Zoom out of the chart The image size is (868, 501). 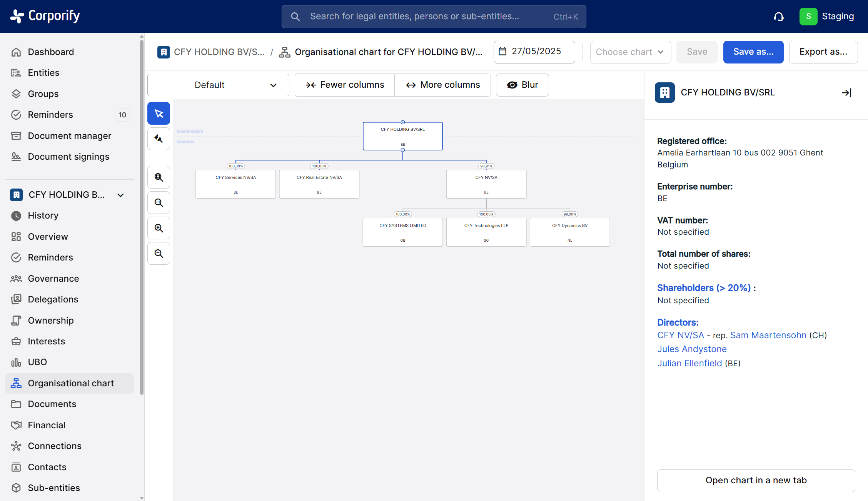click(x=159, y=254)
